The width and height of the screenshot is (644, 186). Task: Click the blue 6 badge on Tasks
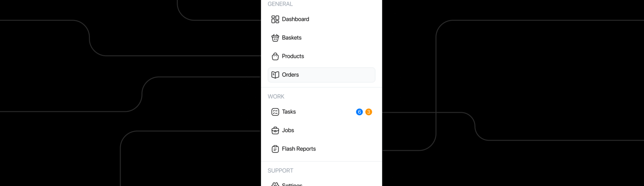pyautogui.click(x=359, y=112)
